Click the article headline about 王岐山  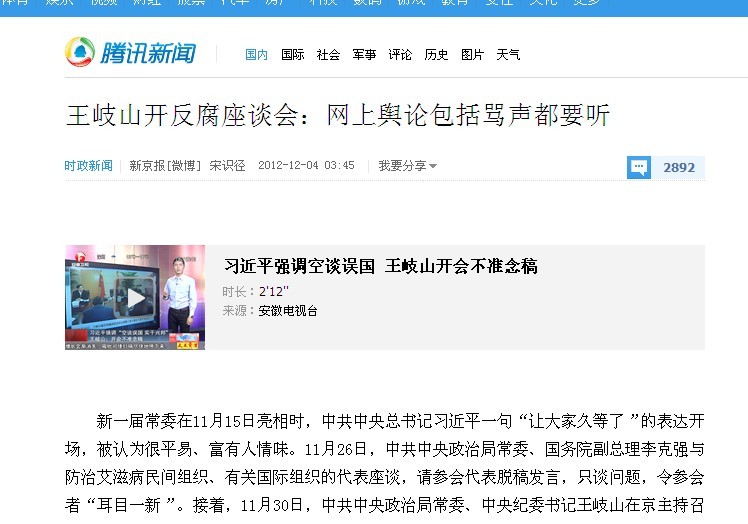tap(338, 115)
